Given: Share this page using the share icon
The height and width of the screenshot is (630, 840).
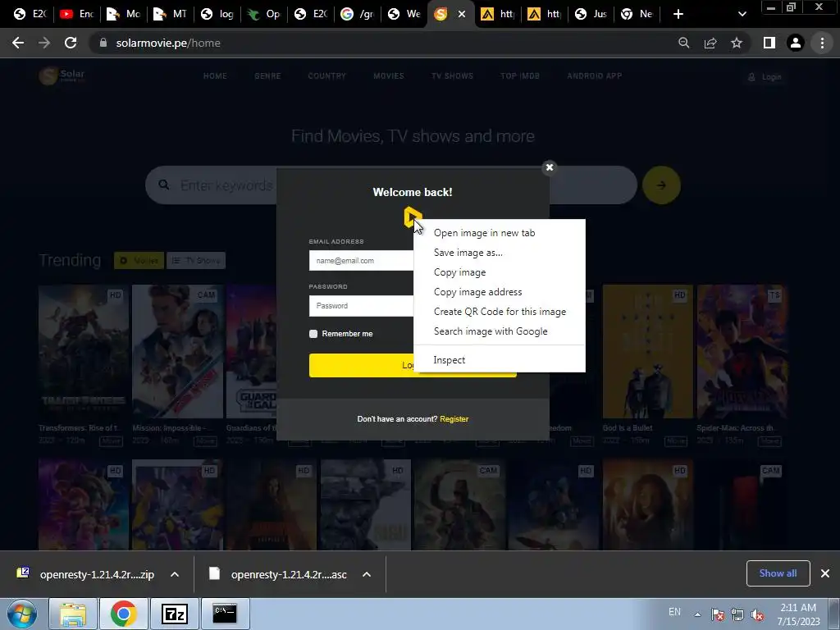Looking at the screenshot, I should pos(710,43).
